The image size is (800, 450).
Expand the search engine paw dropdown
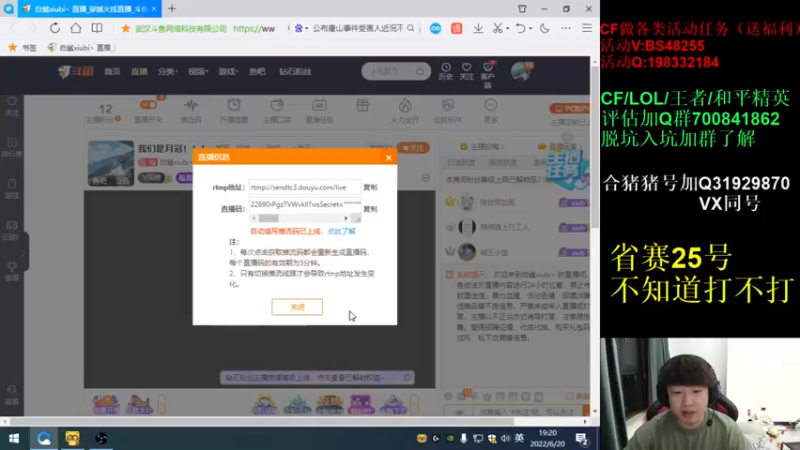coord(301,29)
